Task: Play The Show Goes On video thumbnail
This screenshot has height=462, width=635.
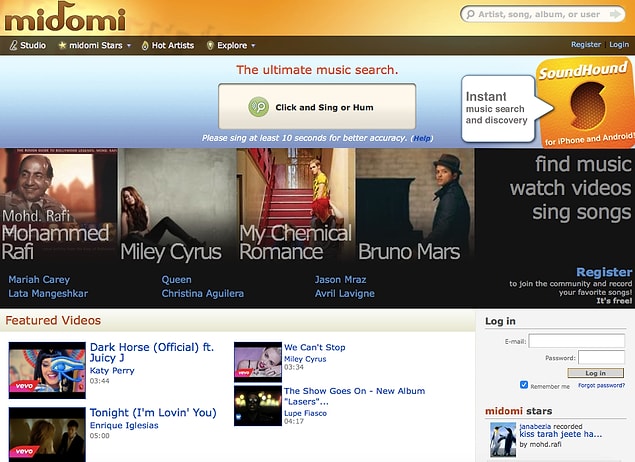Action: (258, 406)
